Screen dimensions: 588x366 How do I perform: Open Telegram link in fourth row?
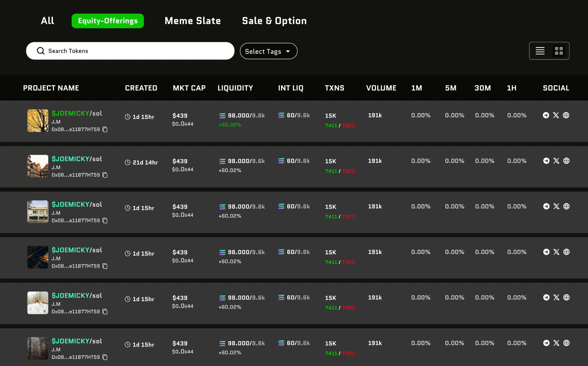click(546, 252)
